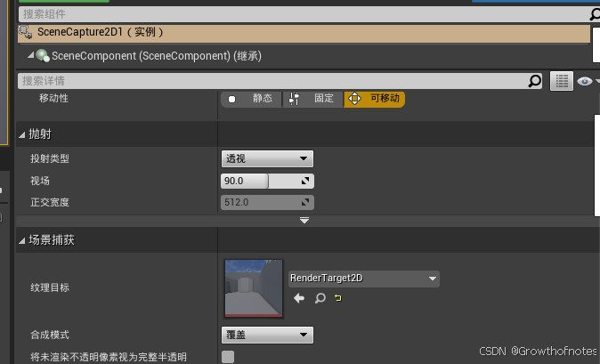The height and width of the screenshot is (364, 600).
Task: Reset texture target to default yellow arrow
Action: (338, 298)
